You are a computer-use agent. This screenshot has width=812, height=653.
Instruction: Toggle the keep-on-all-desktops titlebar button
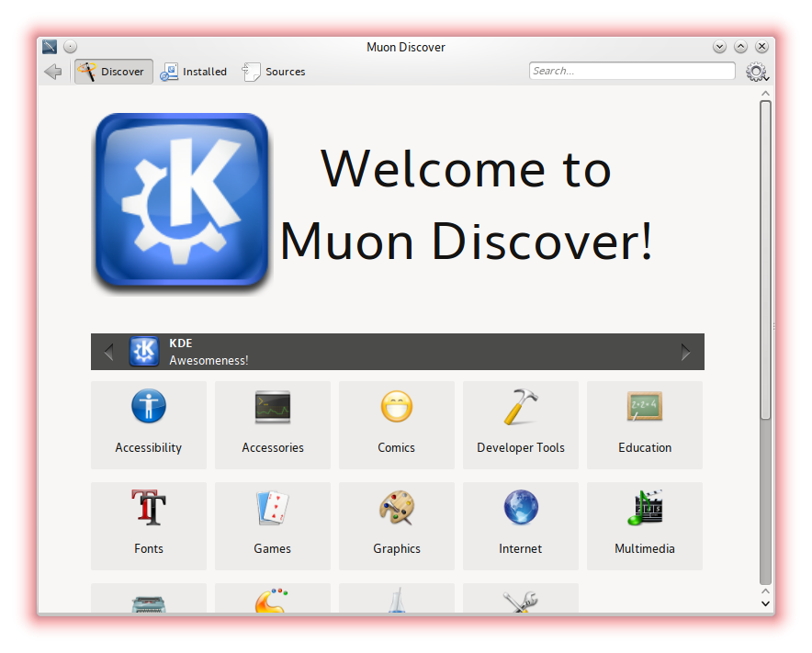coord(70,47)
